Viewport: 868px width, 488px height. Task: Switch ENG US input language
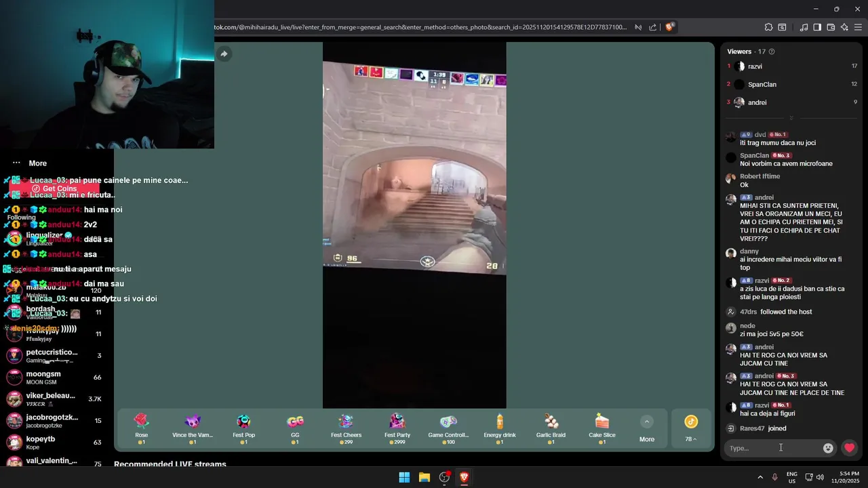[x=791, y=477]
